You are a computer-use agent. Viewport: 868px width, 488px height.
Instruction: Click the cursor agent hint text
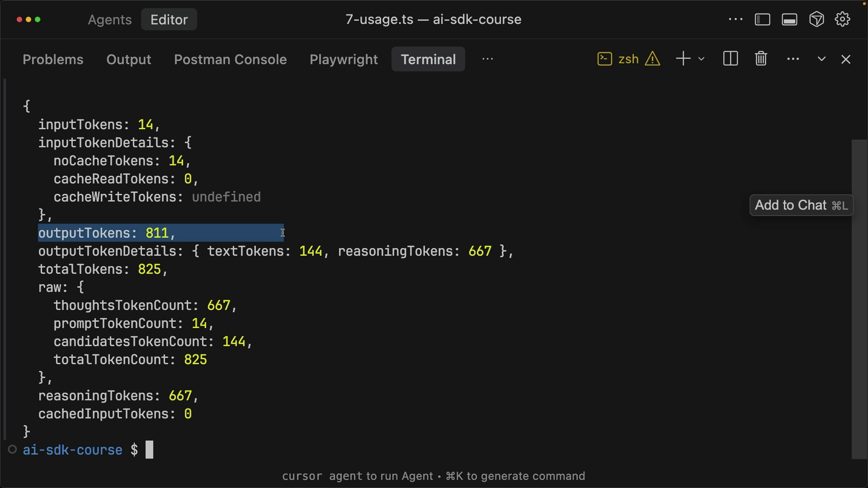coord(434,476)
